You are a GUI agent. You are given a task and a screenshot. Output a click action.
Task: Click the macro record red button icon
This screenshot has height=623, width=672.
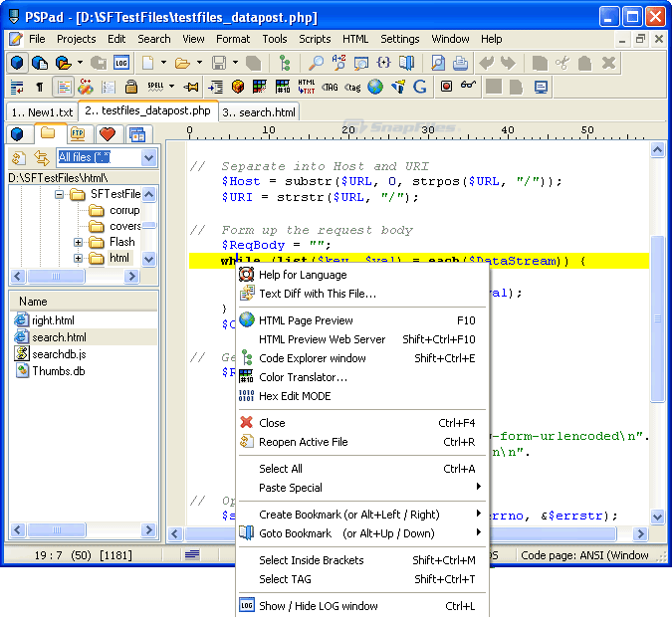tap(446, 87)
